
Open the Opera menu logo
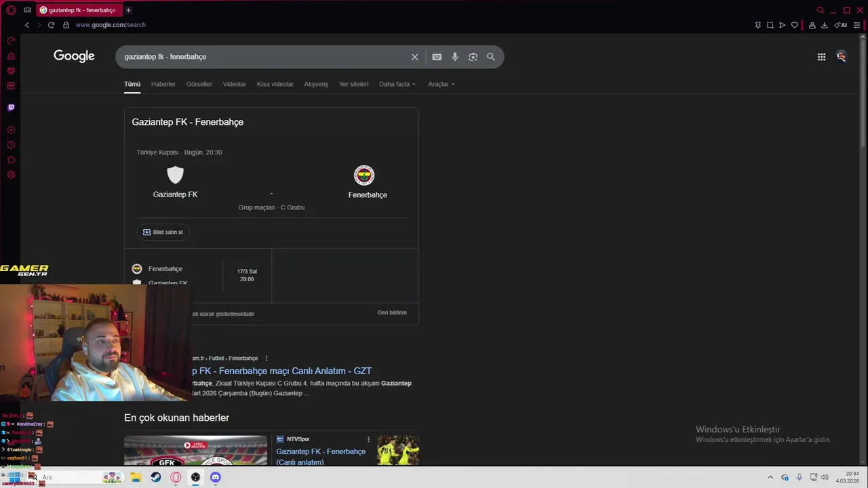click(11, 10)
